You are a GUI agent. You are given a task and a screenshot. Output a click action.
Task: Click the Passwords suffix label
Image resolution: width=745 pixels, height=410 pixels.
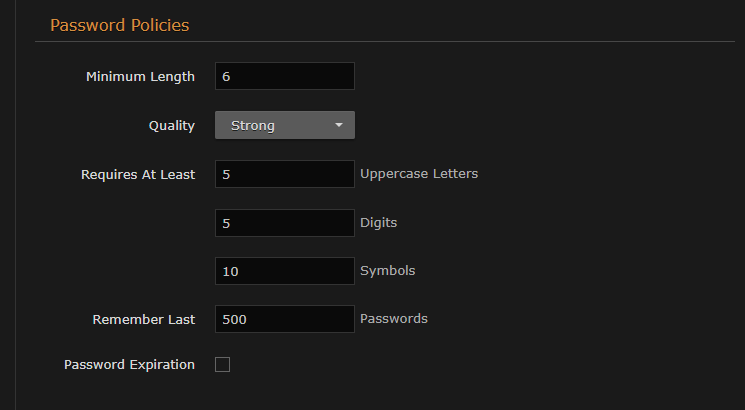pos(394,319)
